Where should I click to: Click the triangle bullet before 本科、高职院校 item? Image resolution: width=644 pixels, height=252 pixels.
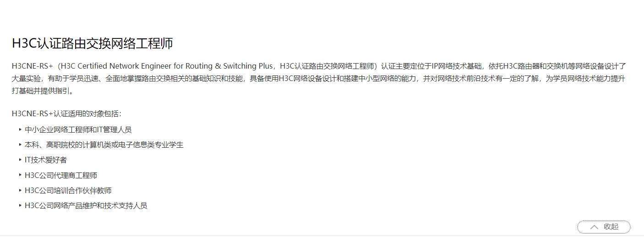click(20, 145)
